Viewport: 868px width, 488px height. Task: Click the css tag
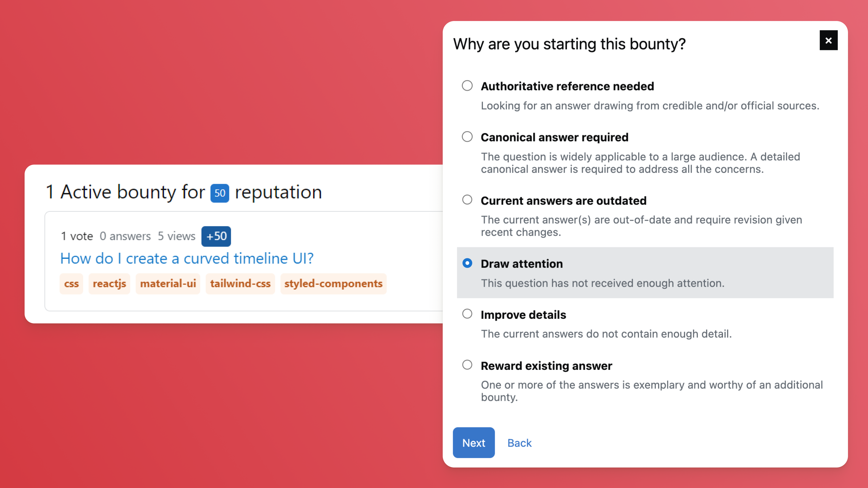click(x=71, y=284)
